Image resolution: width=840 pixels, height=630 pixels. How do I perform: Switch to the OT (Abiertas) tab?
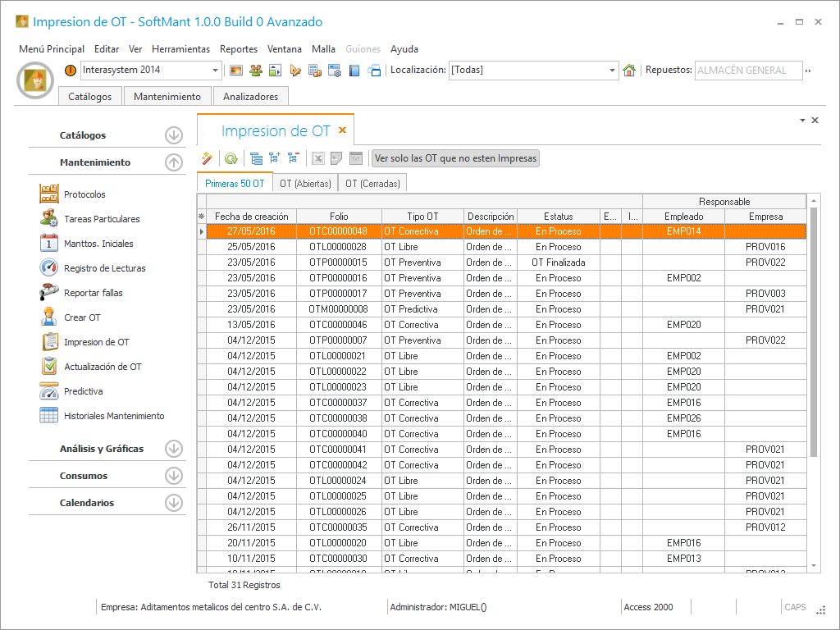coord(305,184)
